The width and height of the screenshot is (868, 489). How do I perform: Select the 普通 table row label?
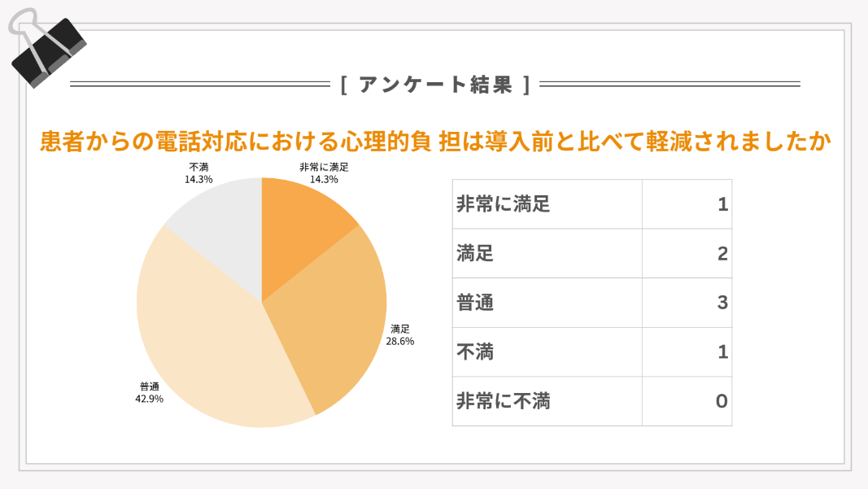coord(475,303)
